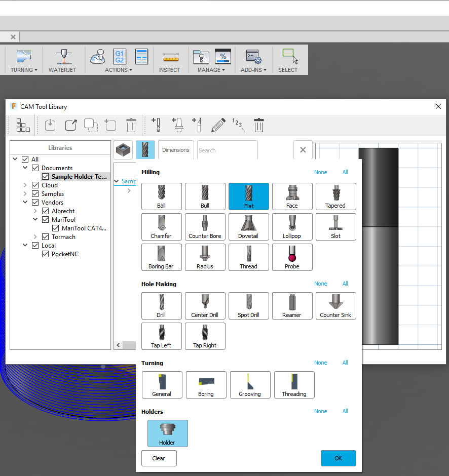Open the TURNING dropdown menu

(x=24, y=70)
